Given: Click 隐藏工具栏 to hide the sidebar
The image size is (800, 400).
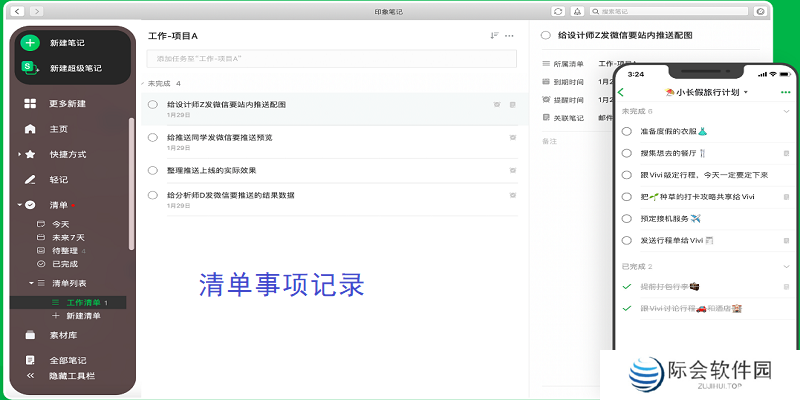Looking at the screenshot, I should coord(72,376).
